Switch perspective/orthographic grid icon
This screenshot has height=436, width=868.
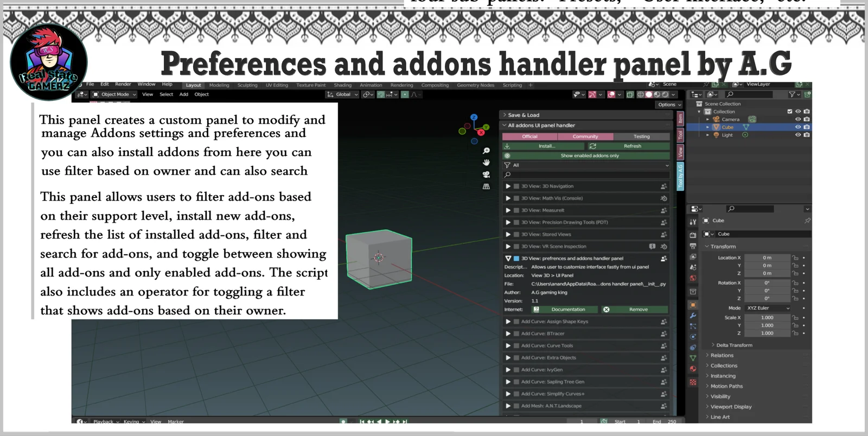click(x=486, y=186)
